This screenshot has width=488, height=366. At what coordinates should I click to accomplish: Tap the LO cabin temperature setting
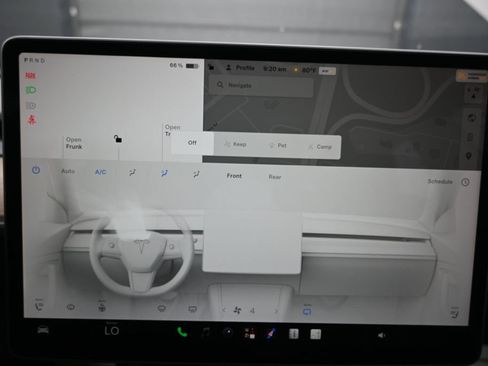pyautogui.click(x=112, y=331)
